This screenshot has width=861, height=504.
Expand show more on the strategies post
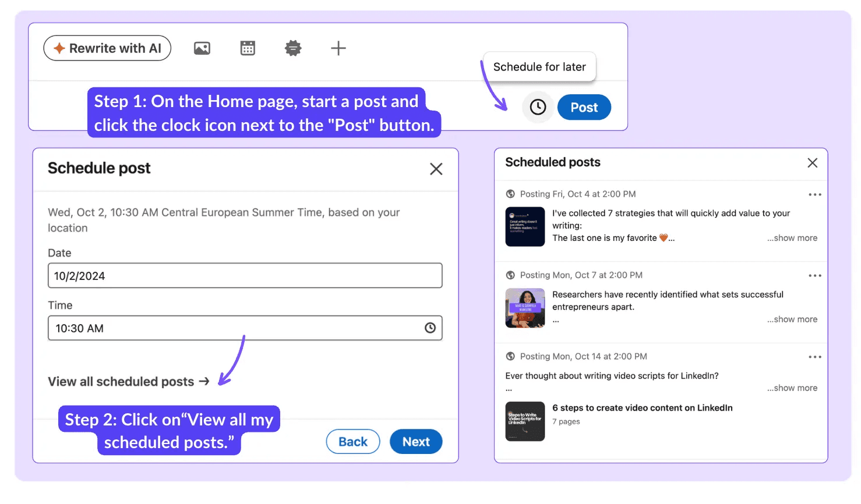(x=792, y=238)
